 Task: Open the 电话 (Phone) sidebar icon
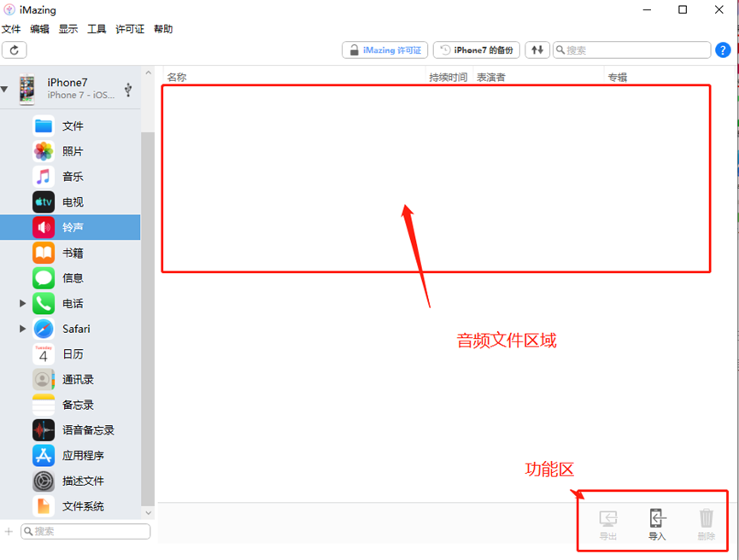pos(44,304)
